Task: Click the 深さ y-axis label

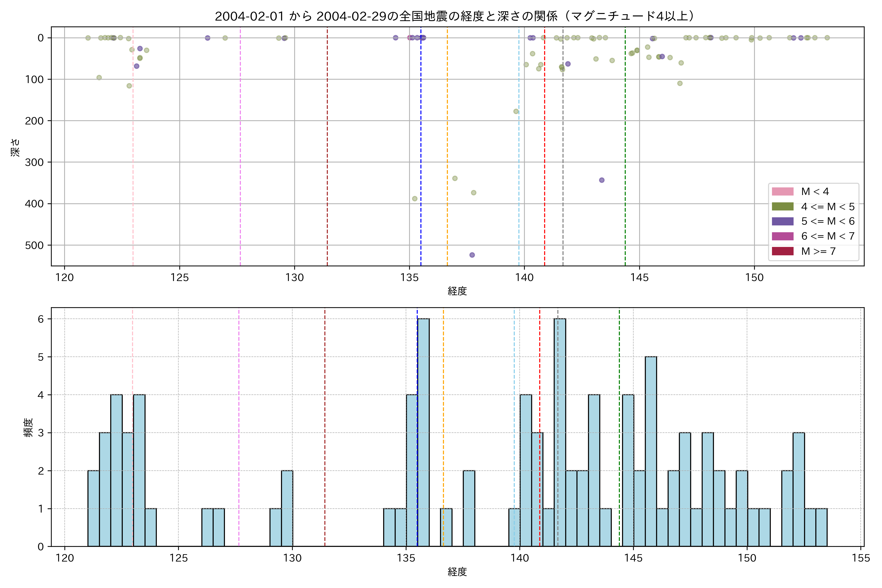Action: [15, 147]
